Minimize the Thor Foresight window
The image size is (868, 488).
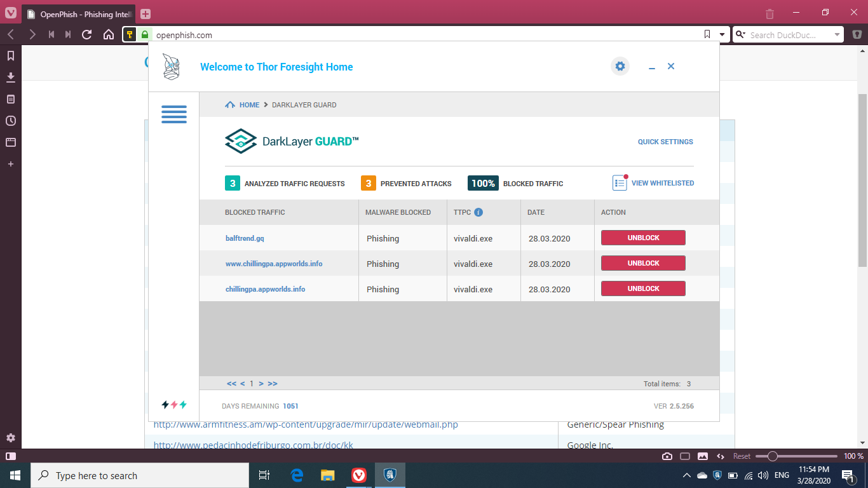coord(652,67)
